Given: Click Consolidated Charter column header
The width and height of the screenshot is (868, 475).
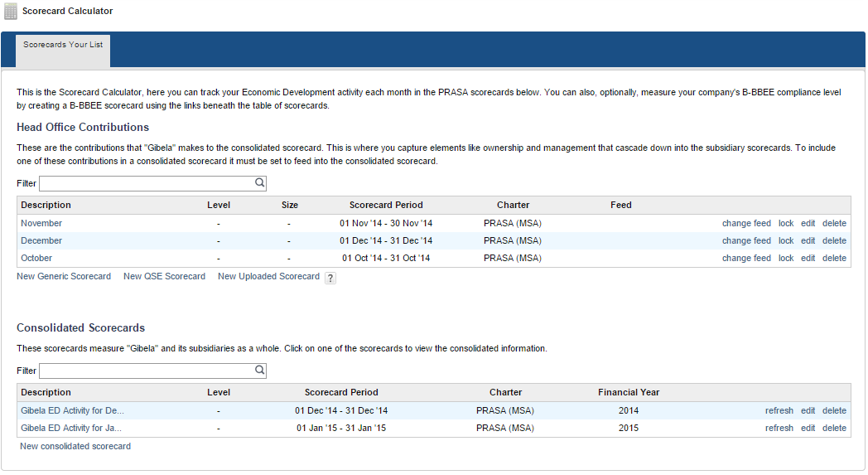Looking at the screenshot, I should pos(505,392).
